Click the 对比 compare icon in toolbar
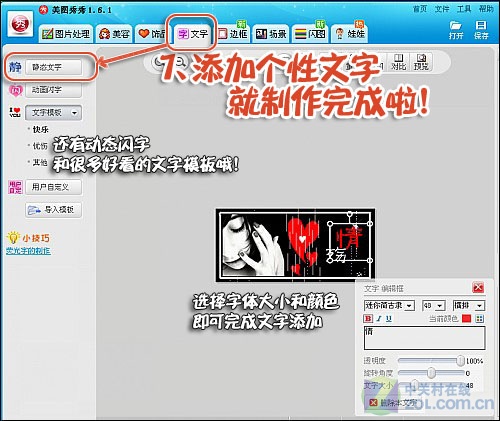This screenshot has height=421, width=500. pyautogui.click(x=399, y=62)
